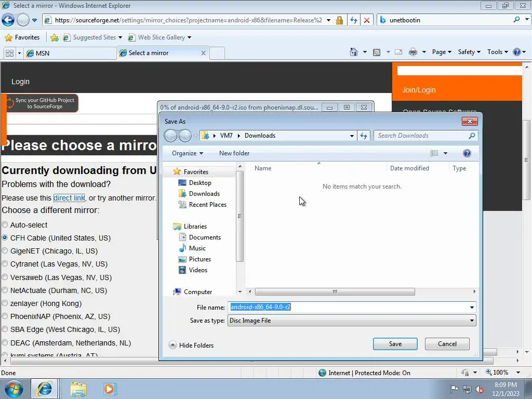Open the Tools menu

point(497,52)
